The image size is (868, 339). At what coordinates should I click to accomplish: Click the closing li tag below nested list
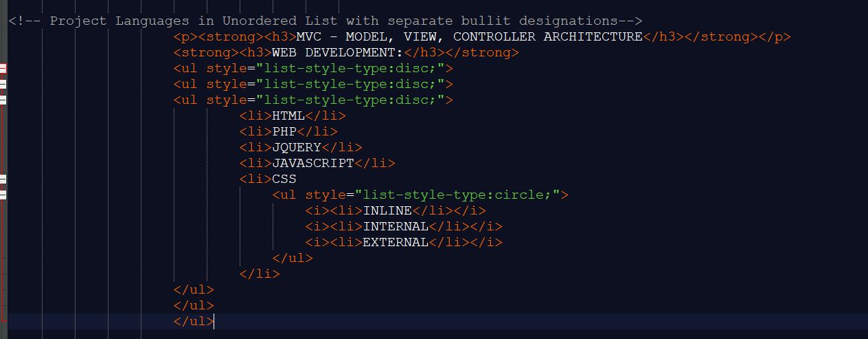point(260,274)
